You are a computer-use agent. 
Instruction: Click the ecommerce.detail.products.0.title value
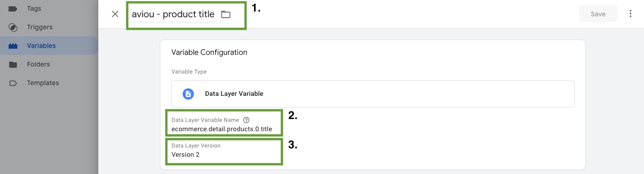pos(222,129)
